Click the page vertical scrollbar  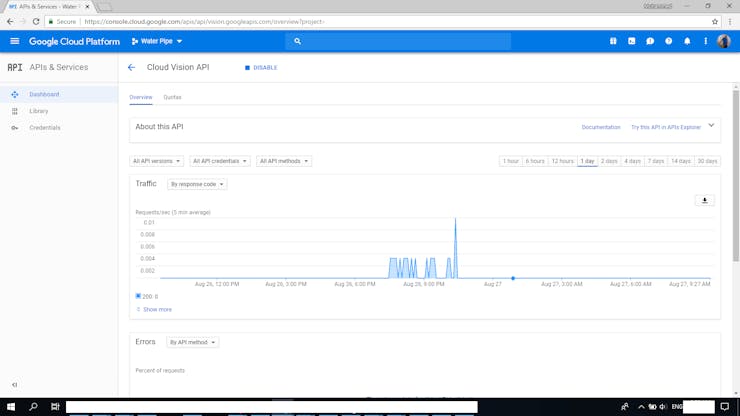[735, 176]
